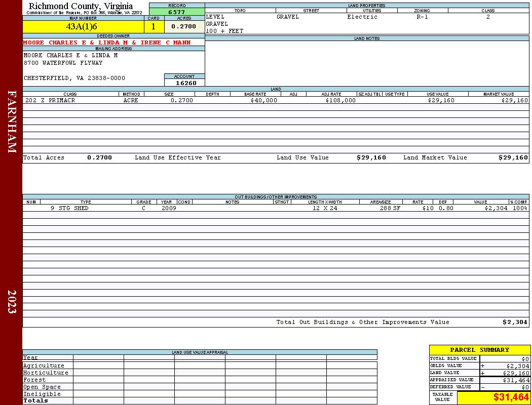Select the deeded owner name in red
This screenshot has height=405, width=532.
(x=107, y=43)
